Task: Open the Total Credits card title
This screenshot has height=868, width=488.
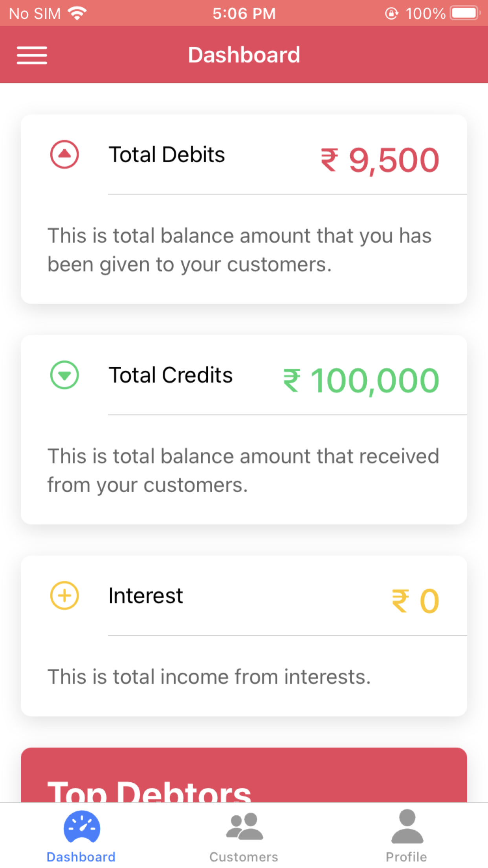Action: pos(171,375)
